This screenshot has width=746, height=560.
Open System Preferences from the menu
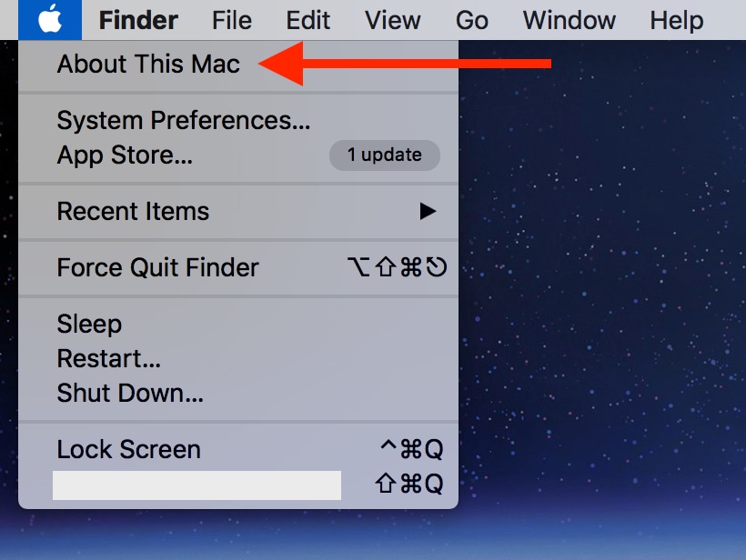point(184,120)
